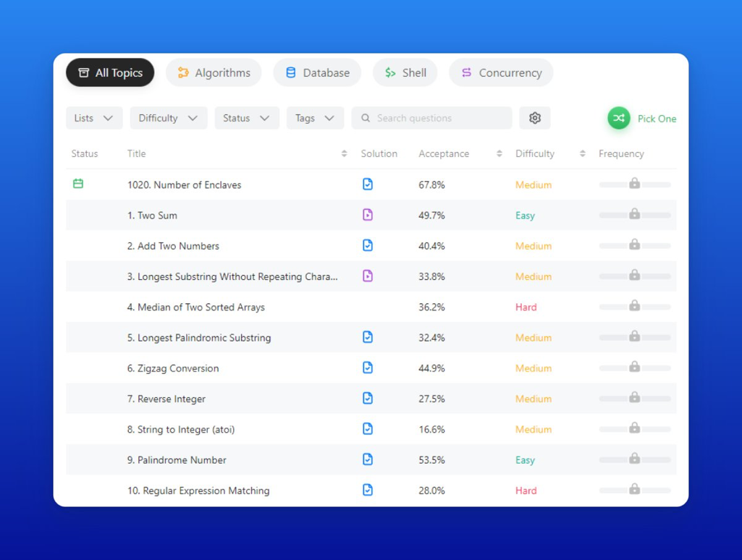Toggle sorting by Difficulty column
This screenshot has height=560, width=742.
click(582, 154)
